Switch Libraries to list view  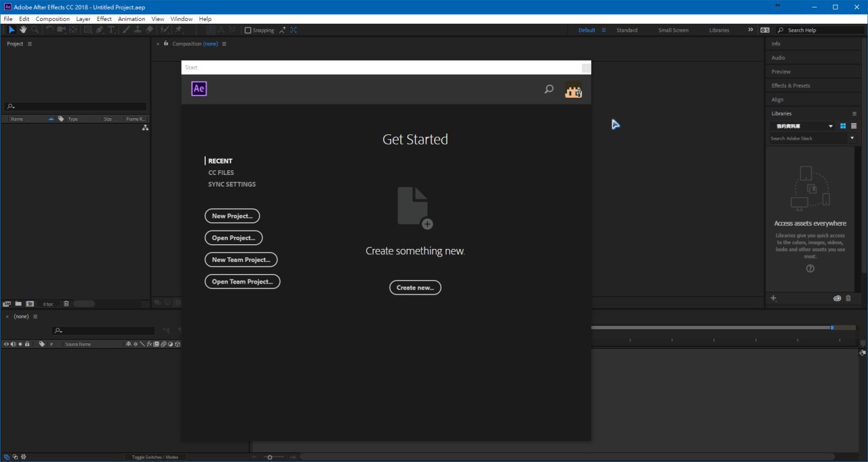pos(854,126)
